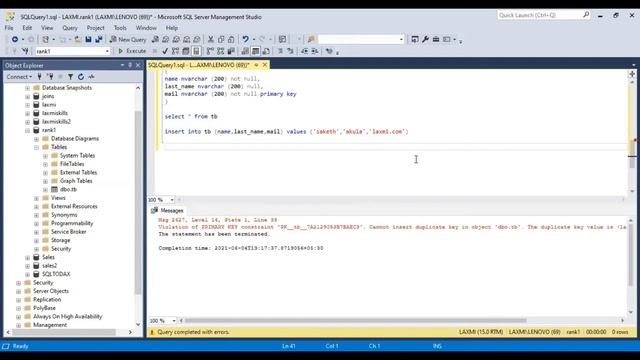Viewport: 640px width, 360px height.
Task: Toggle Include Client Statistics
Action: (x=231, y=51)
